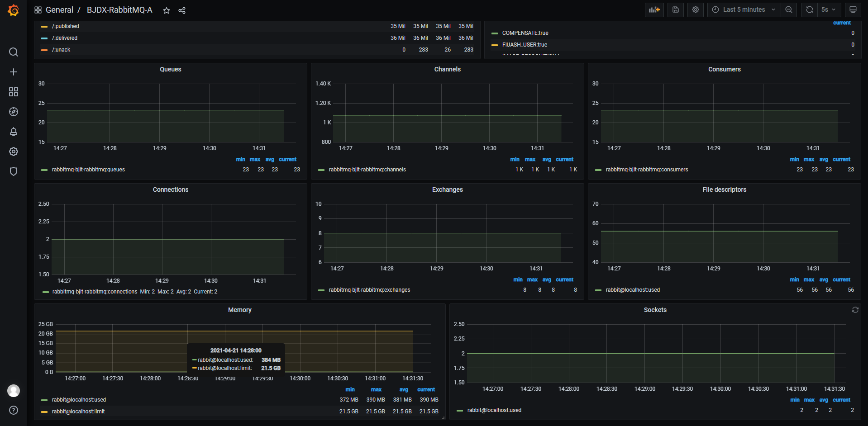The width and height of the screenshot is (868, 426).
Task: Click the 390 MB max memory value
Action: click(x=376, y=400)
